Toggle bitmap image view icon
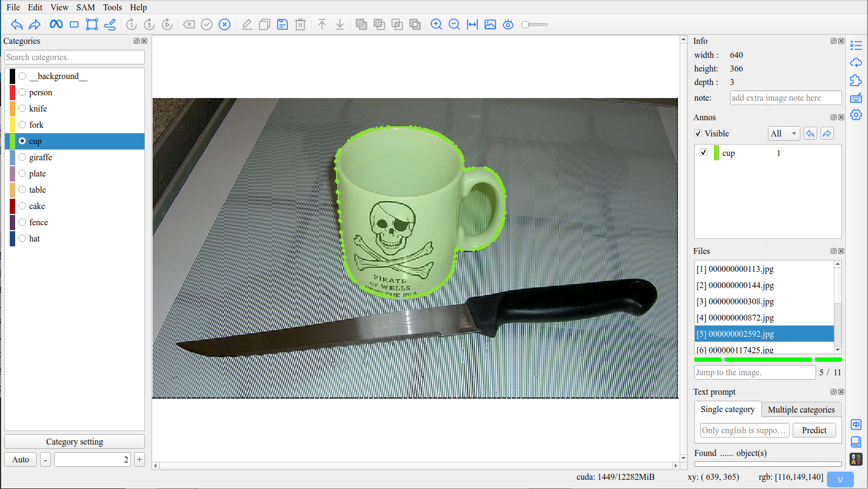868x489 pixels. click(x=490, y=24)
